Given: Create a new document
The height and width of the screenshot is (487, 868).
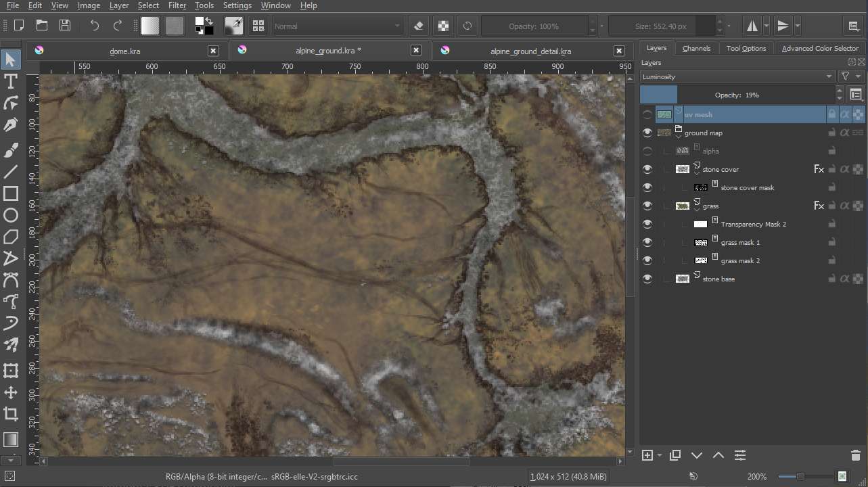Looking at the screenshot, I should click(19, 26).
